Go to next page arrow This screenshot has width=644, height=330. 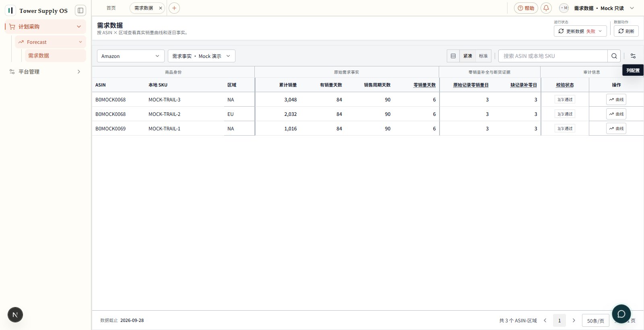[x=574, y=320]
